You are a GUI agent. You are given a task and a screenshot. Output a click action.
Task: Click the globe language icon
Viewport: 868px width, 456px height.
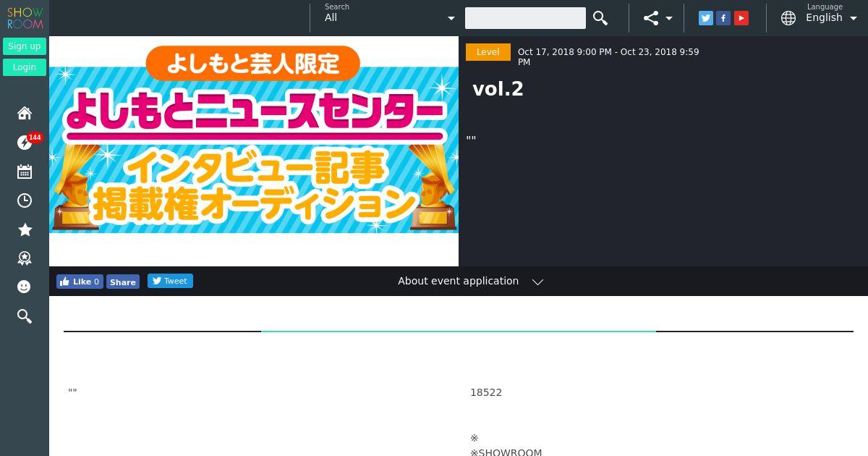point(788,18)
